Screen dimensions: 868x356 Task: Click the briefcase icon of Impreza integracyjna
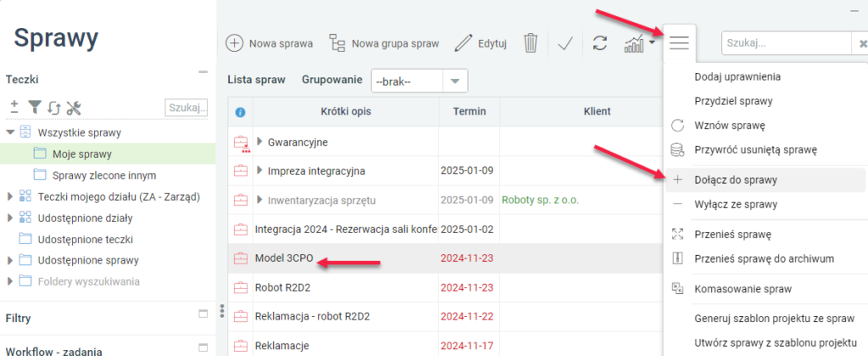pyautogui.click(x=240, y=171)
